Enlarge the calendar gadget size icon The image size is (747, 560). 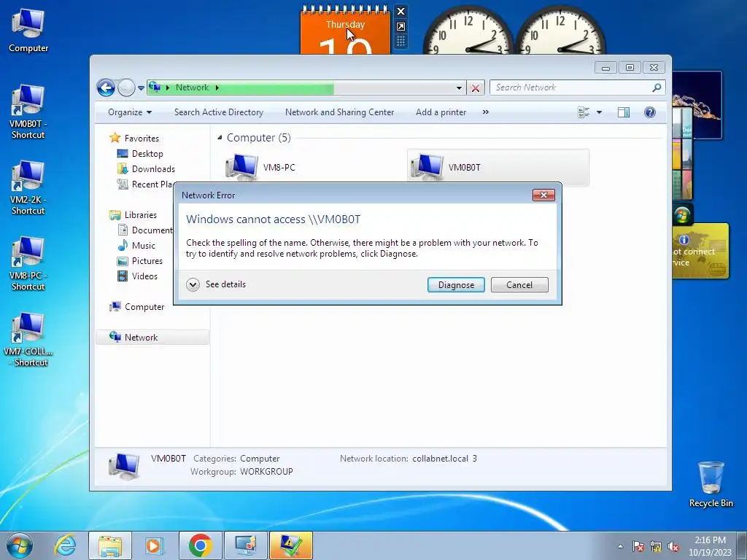pyautogui.click(x=400, y=27)
